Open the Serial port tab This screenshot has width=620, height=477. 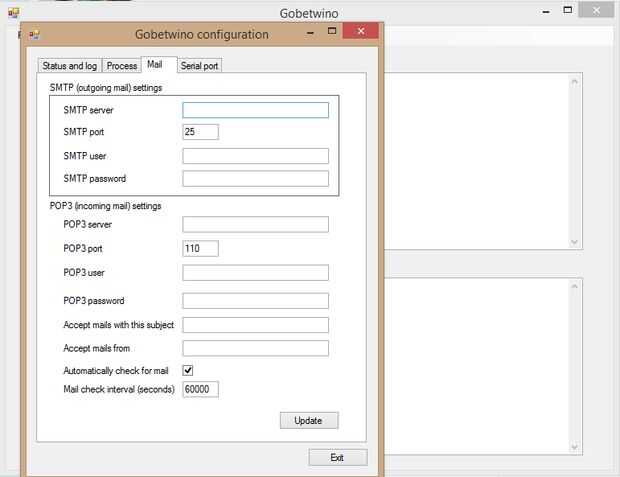tap(199, 66)
